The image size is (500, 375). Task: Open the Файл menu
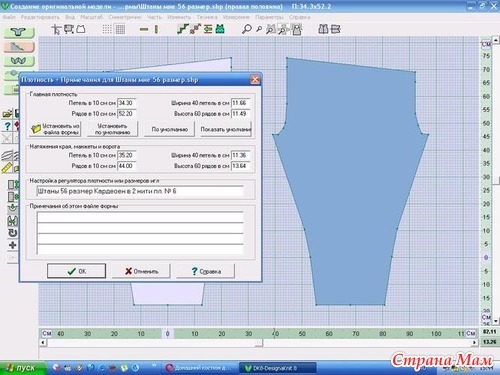coord(9,17)
